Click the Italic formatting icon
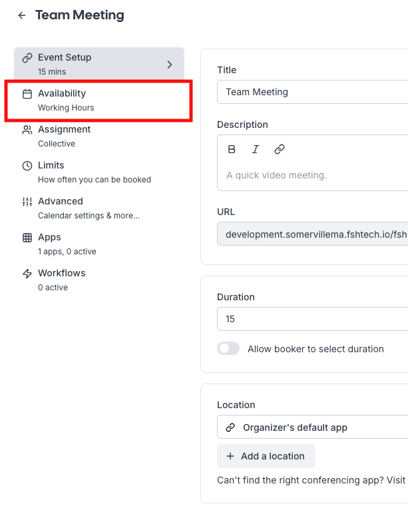Screen dimensions: 408x532 coord(255,149)
